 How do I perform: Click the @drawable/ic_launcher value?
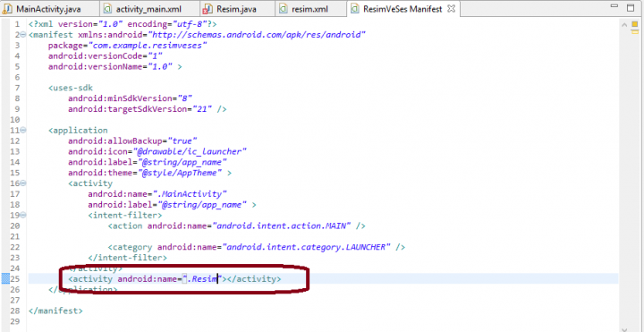click(x=189, y=151)
